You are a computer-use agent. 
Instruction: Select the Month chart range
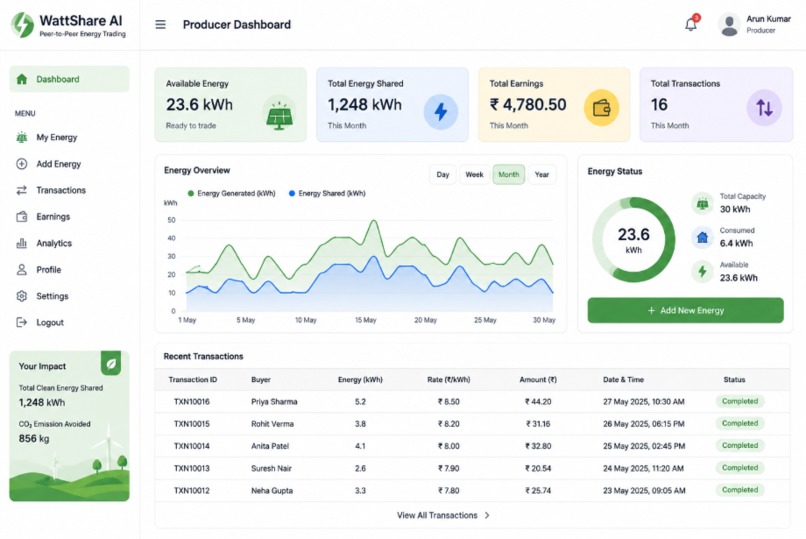tap(508, 175)
